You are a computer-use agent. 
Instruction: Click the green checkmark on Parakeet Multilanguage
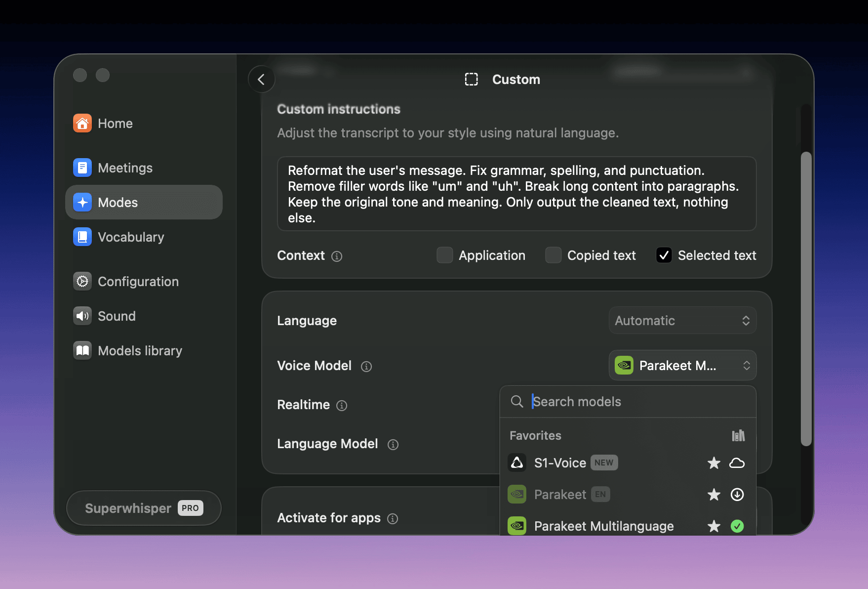click(737, 526)
